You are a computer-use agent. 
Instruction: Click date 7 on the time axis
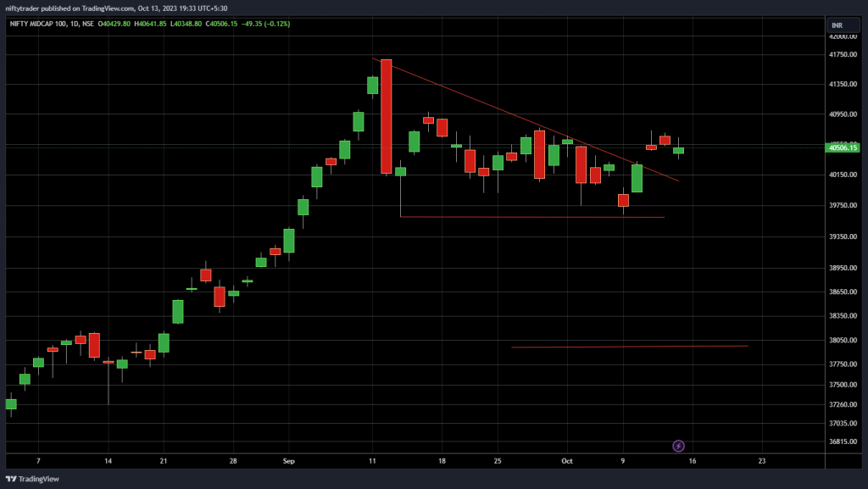(38, 461)
